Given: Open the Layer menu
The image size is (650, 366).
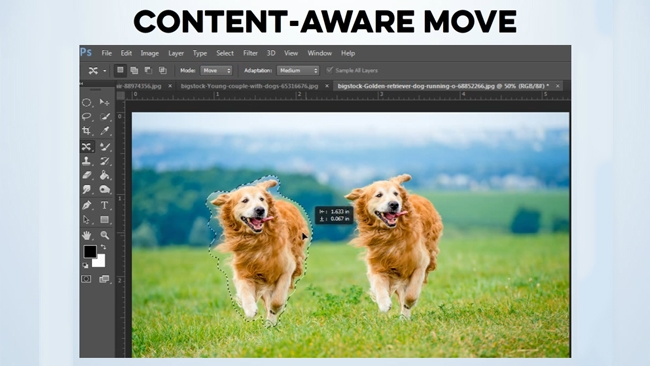Looking at the screenshot, I should tap(176, 53).
